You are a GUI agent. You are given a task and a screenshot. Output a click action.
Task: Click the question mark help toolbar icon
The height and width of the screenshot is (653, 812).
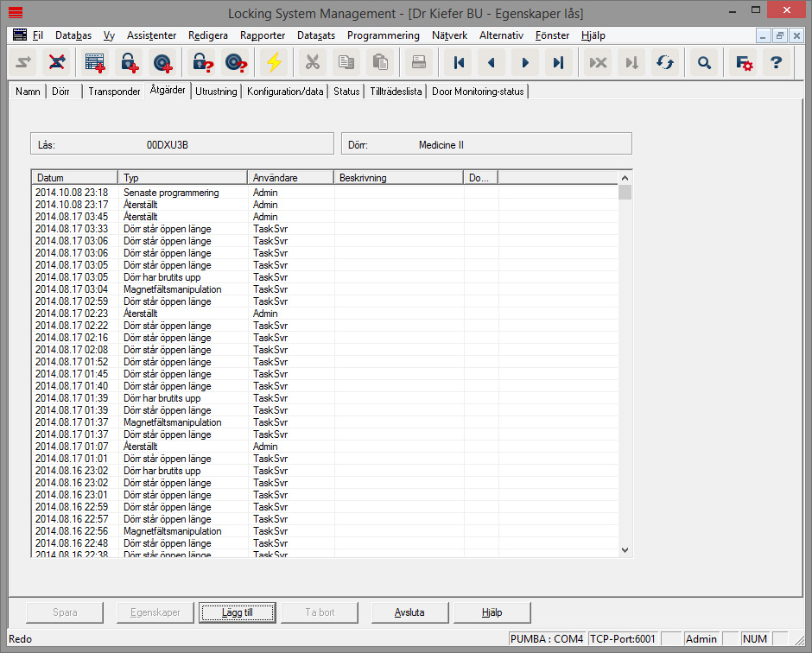click(776, 62)
